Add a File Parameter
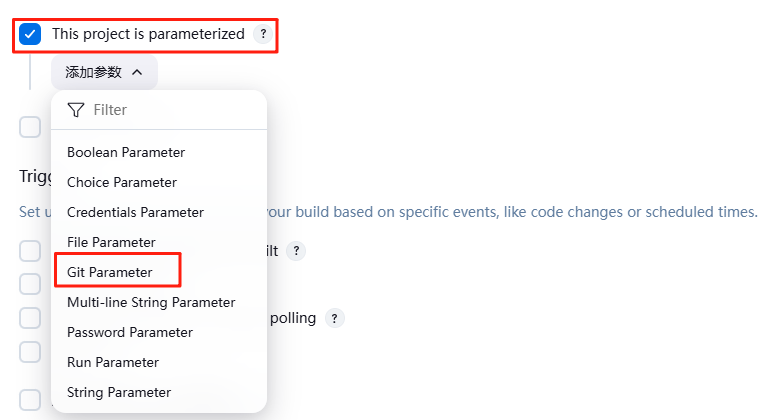 (x=111, y=242)
